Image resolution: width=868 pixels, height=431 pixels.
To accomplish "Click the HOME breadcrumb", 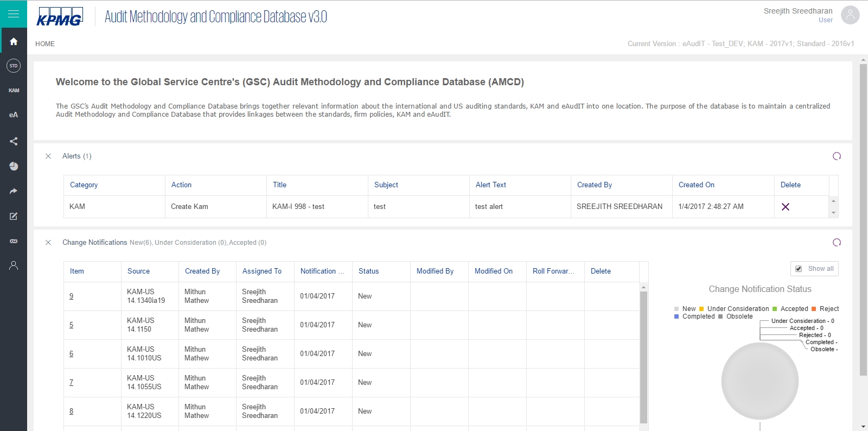I will 45,44.
